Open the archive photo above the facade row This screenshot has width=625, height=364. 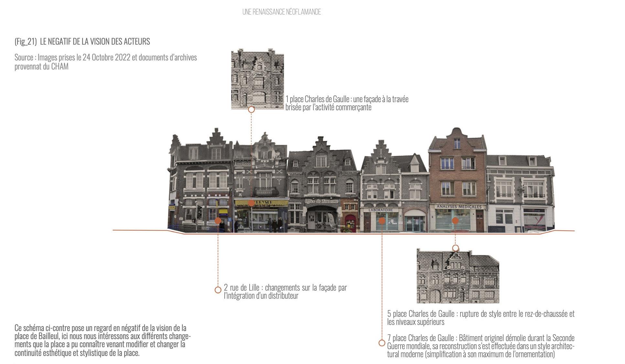tap(257, 79)
